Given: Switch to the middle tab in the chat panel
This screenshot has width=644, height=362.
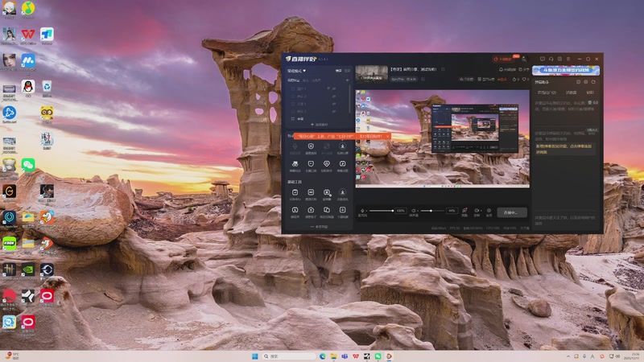Looking at the screenshot, I should tap(572, 93).
